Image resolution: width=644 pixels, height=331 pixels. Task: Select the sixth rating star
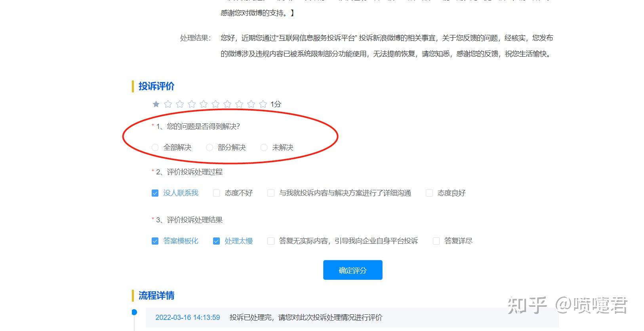tap(215, 104)
